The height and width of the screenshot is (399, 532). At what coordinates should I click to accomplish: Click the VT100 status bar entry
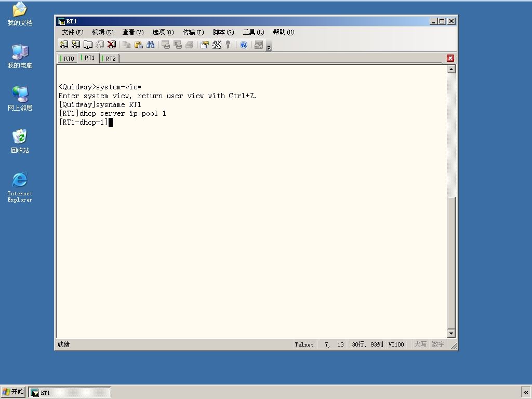(396, 345)
